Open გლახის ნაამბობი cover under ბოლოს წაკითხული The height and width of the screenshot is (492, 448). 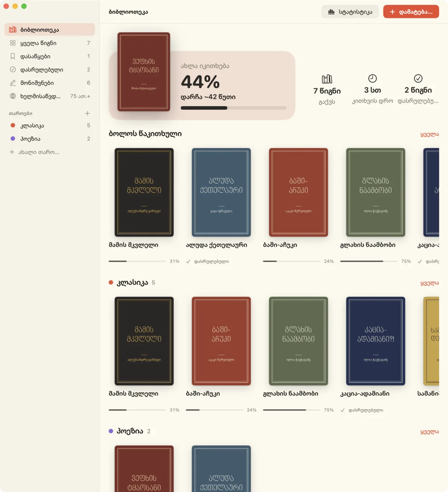pyautogui.click(x=376, y=192)
